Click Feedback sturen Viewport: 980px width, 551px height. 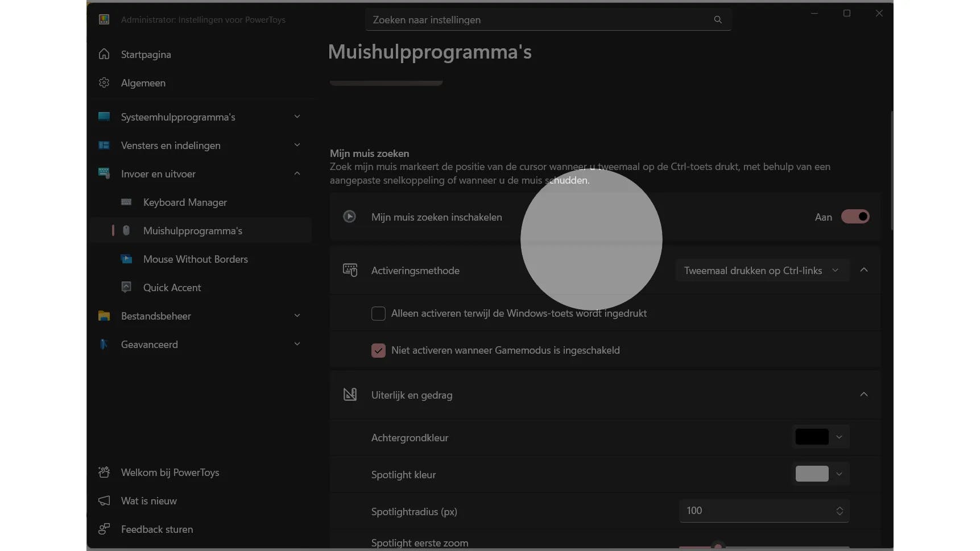[201, 529]
